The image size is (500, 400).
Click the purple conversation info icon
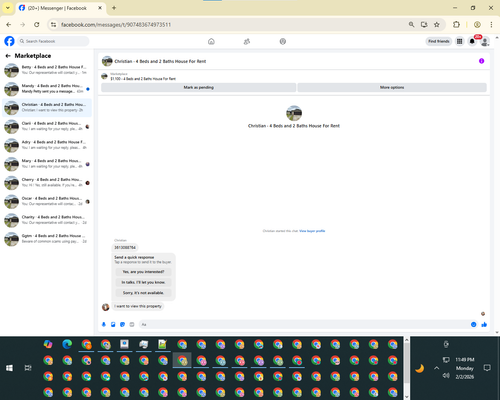pyautogui.click(x=481, y=61)
